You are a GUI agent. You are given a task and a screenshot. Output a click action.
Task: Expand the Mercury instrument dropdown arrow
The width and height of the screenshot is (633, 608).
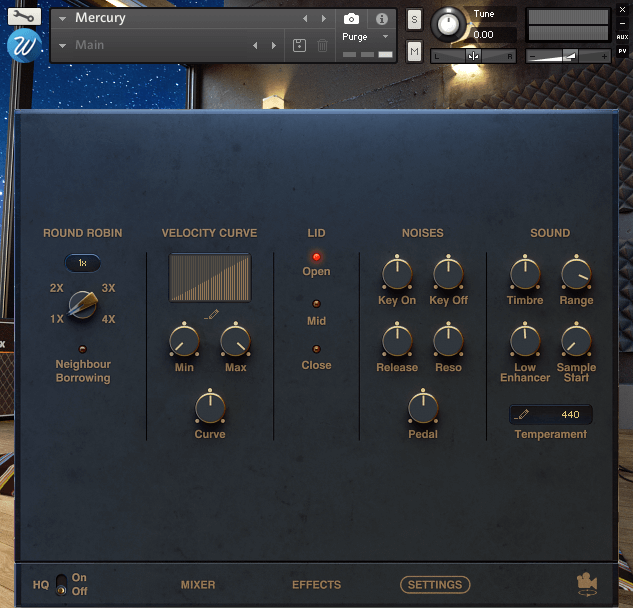63,19
